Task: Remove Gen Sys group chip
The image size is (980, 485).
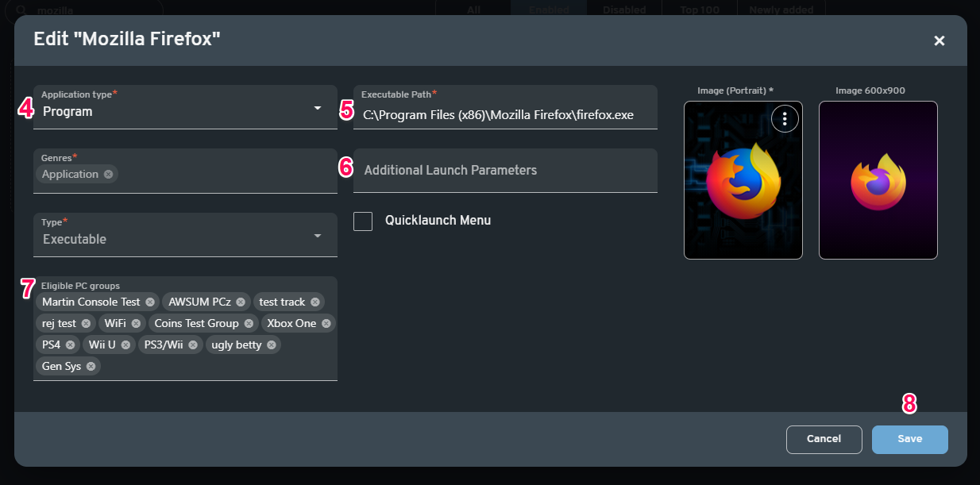Action: 91,366
